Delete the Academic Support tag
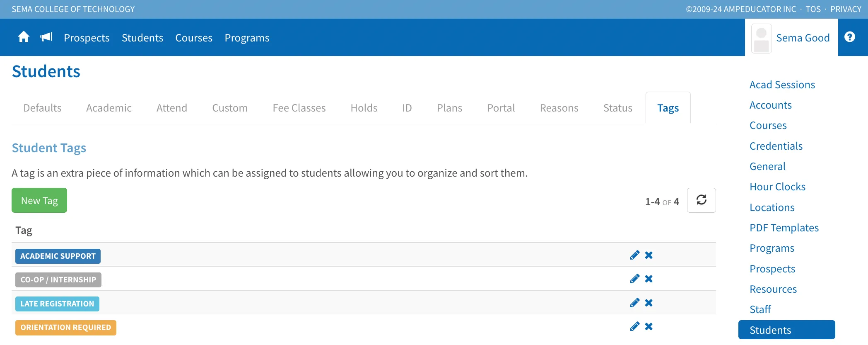This screenshot has width=868, height=345. pyautogui.click(x=649, y=255)
